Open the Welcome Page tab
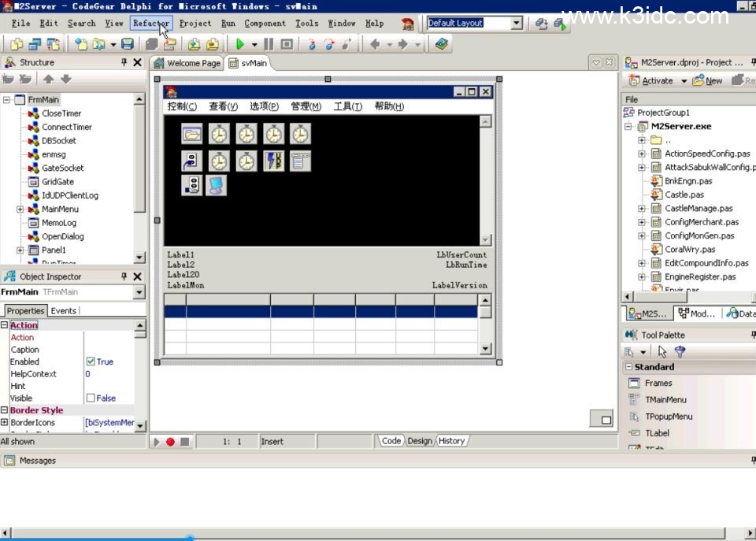The height and width of the screenshot is (541, 756). [x=187, y=63]
